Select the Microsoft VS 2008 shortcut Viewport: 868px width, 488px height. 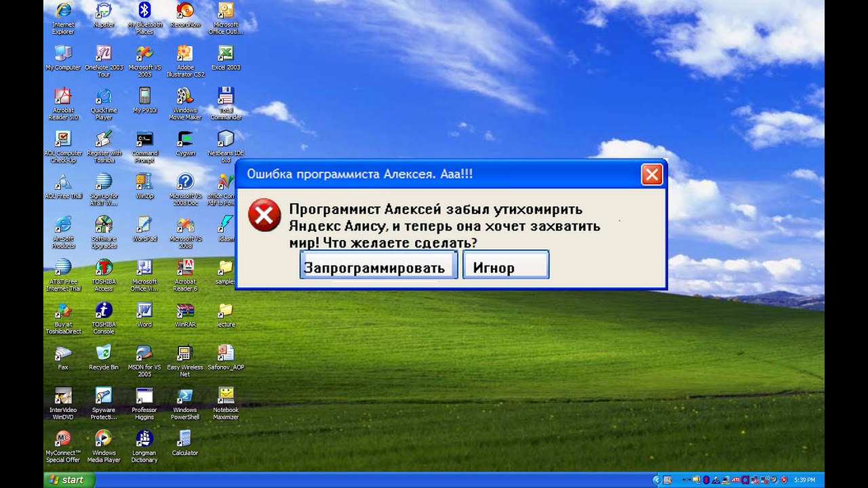pos(185,232)
